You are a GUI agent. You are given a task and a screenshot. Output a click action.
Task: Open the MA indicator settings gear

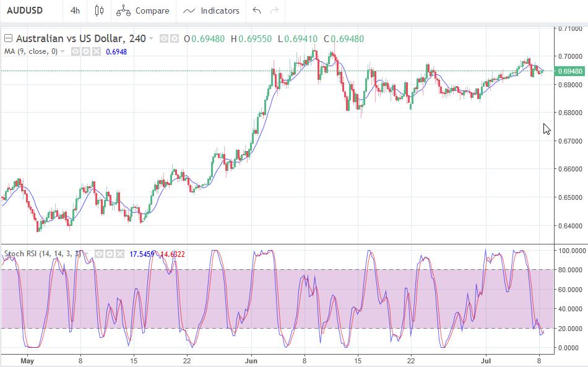click(85, 51)
